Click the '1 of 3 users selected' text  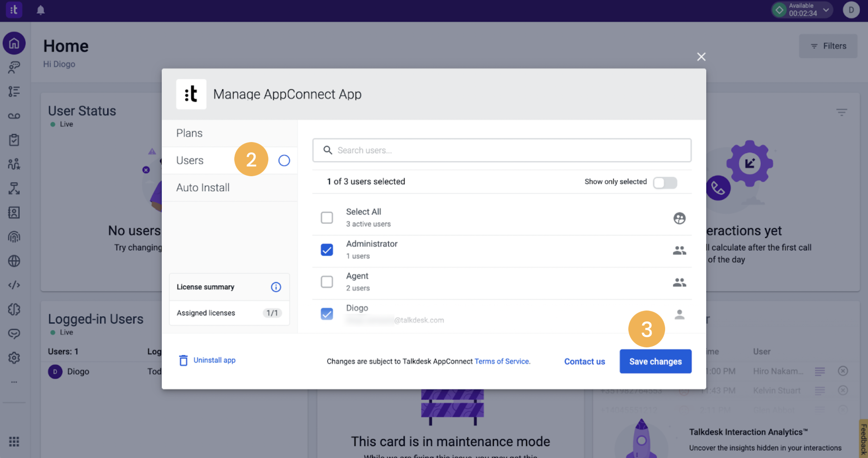click(366, 182)
